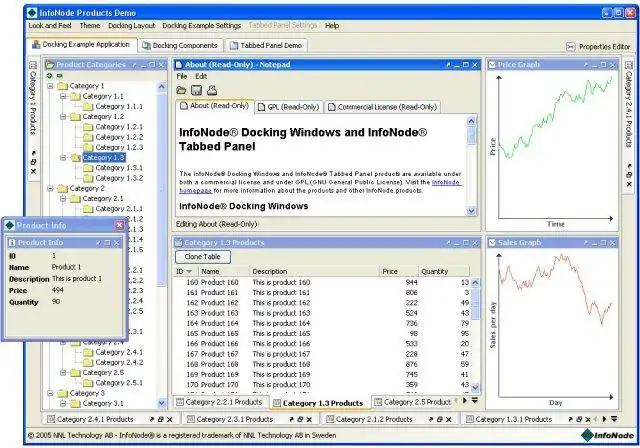Open the Docking Layout menu
Screen dimensions: 640x448
(x=131, y=26)
